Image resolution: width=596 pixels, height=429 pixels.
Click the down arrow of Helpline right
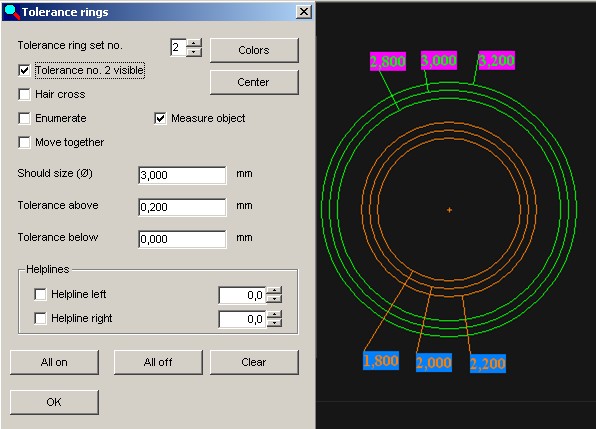[x=274, y=323]
